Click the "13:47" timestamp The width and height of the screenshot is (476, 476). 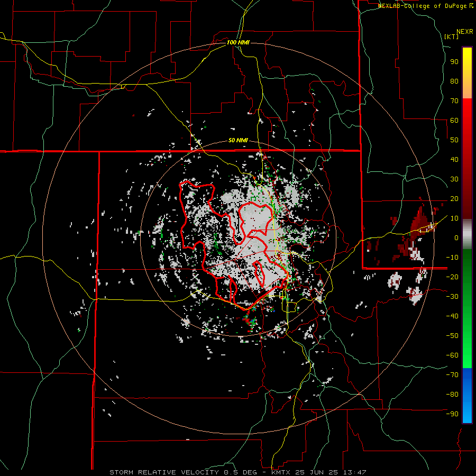pyautogui.click(x=355, y=472)
